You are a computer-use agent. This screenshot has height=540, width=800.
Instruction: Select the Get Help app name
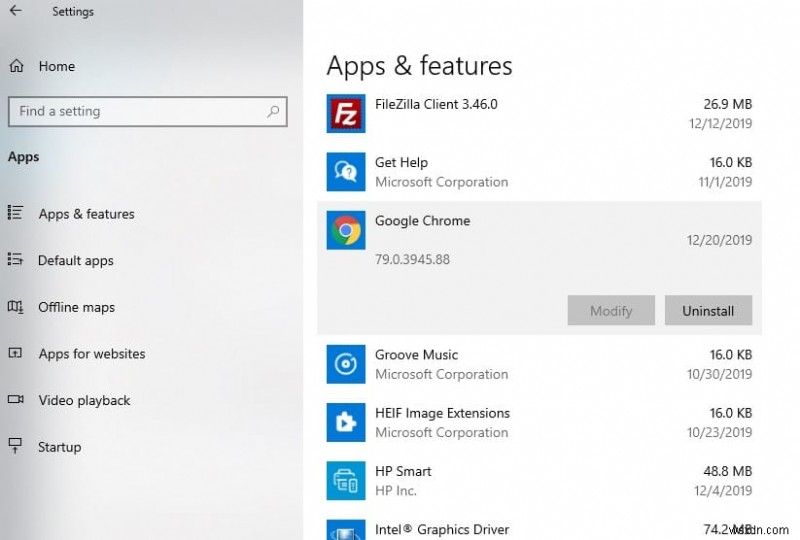401,162
